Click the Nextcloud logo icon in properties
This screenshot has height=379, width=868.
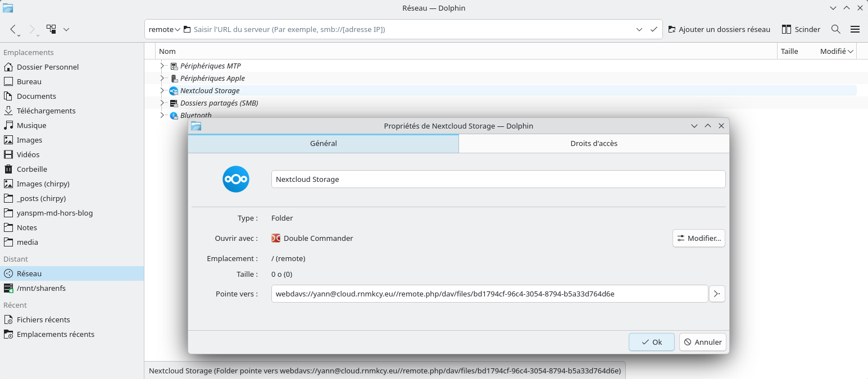[235, 180]
